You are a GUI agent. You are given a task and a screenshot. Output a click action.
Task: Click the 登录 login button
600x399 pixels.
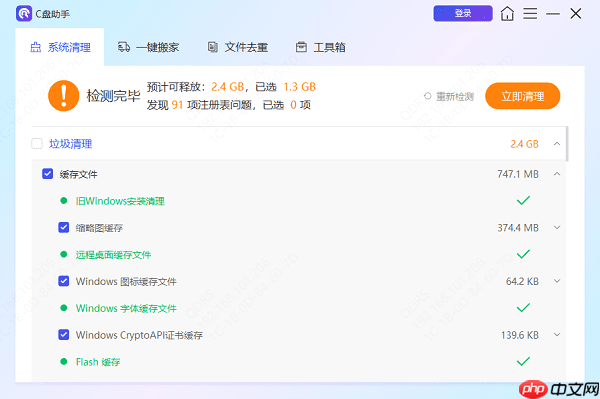pos(463,13)
